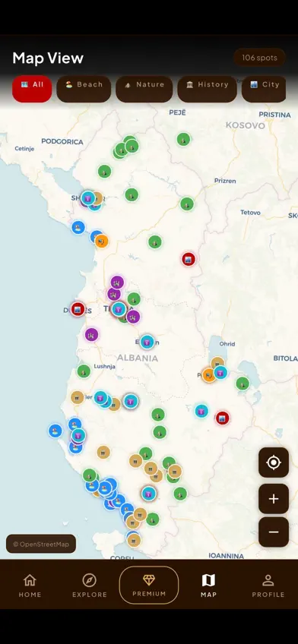Open the Premium diamond button
This screenshot has width=298, height=644.
149,585
